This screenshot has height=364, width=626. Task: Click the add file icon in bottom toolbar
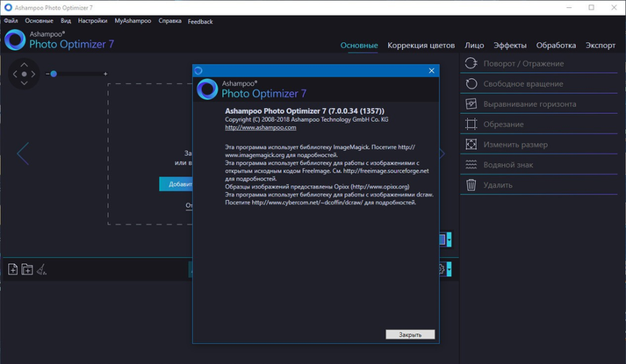13,269
